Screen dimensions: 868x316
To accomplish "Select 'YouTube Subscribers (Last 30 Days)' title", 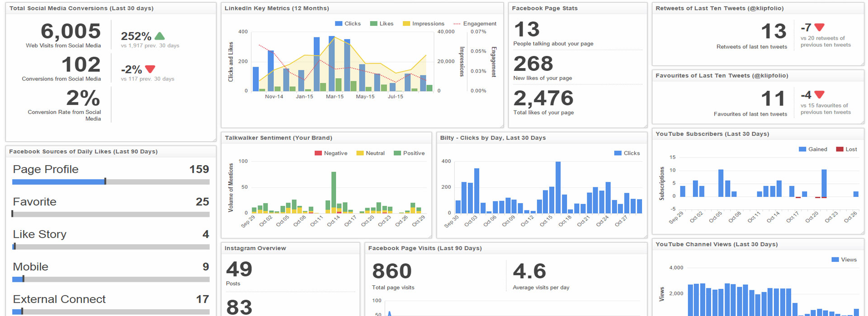I will (x=712, y=134).
